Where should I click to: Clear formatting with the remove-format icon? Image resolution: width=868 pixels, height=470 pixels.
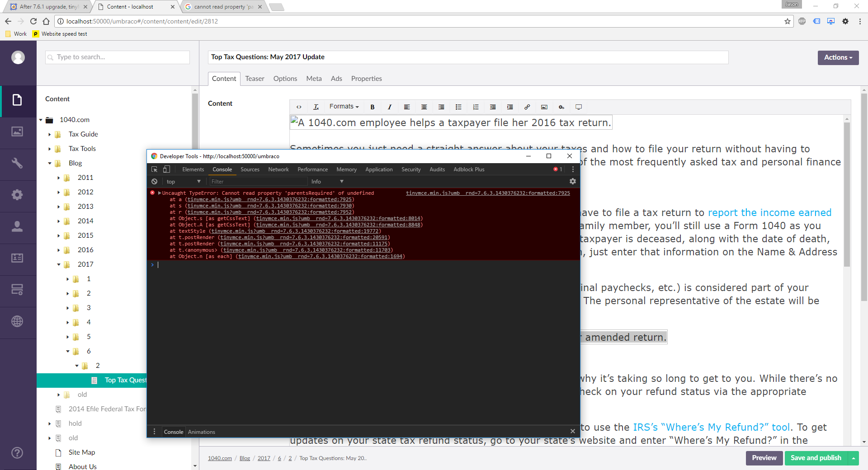316,107
